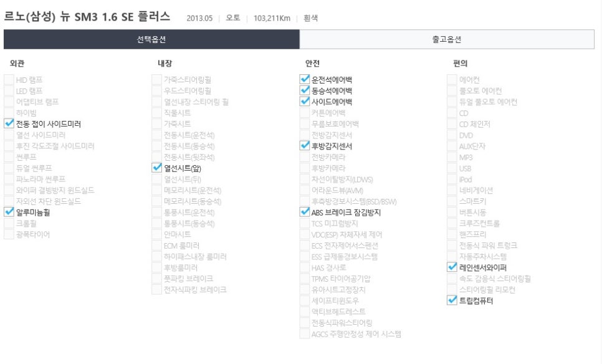The width and height of the screenshot is (602, 364).
Task: Check the 네비게이션 checkbox
Action: point(452,190)
